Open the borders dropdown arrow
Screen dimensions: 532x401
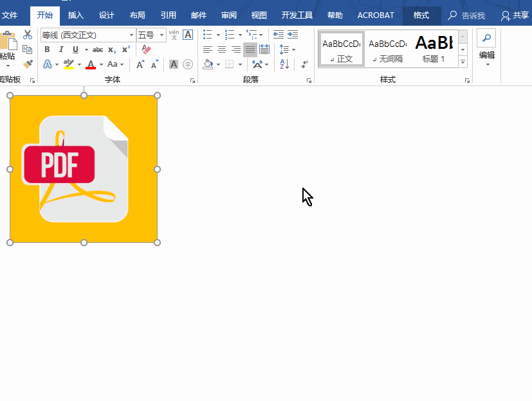240,64
